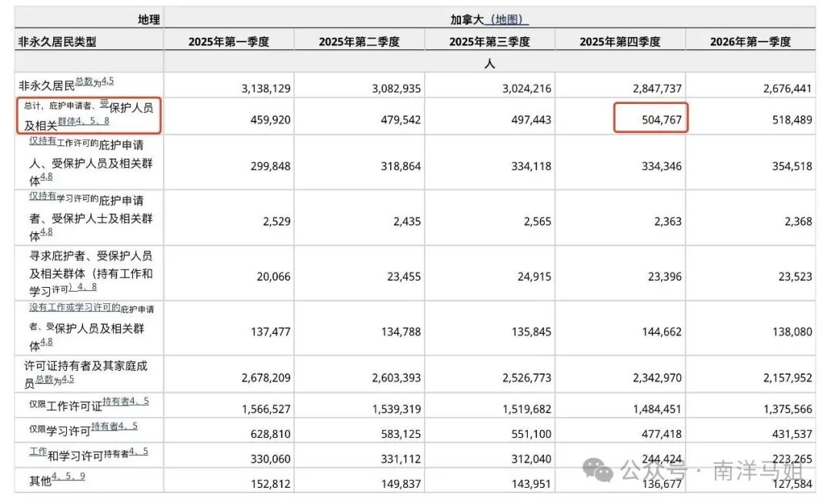This screenshot has width=831, height=504.
Task: Open footnote link 群体4、5、8 in 总计 row
Action: pyautogui.click(x=83, y=121)
